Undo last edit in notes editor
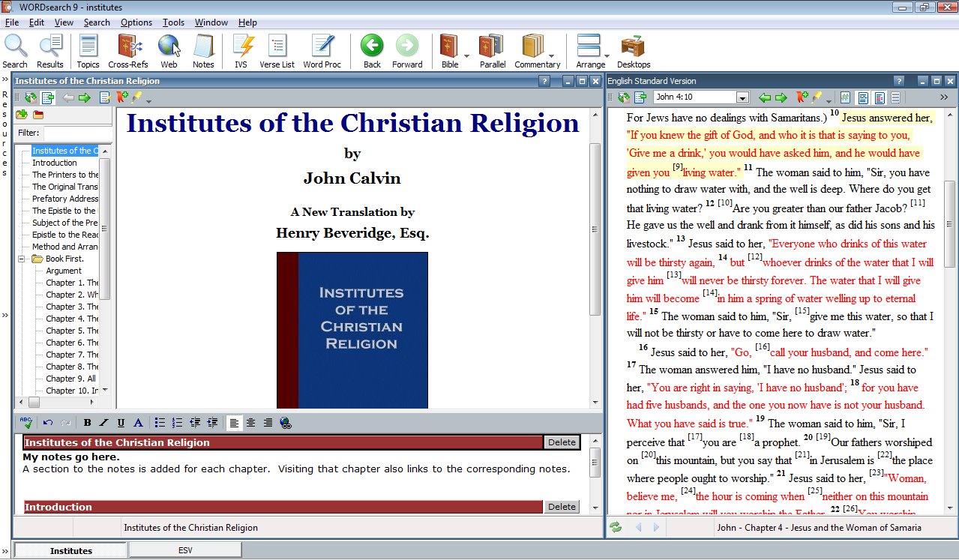This screenshot has width=959, height=560. coord(48,423)
